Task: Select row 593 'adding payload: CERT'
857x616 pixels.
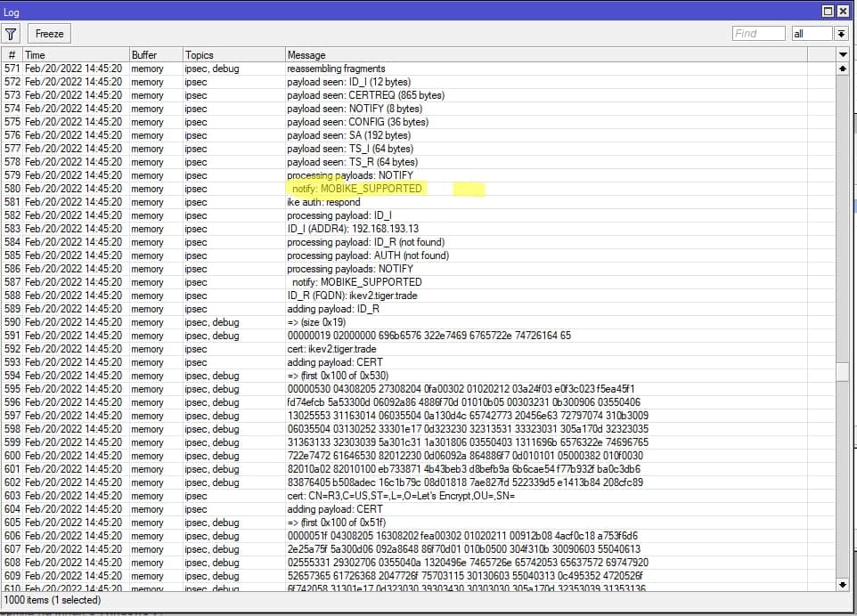Action: coord(419,362)
